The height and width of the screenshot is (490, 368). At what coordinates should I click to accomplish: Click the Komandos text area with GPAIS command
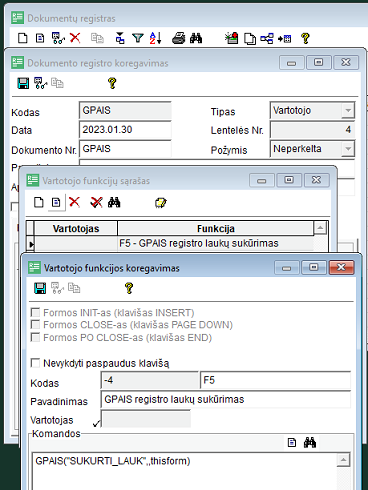coord(185,471)
